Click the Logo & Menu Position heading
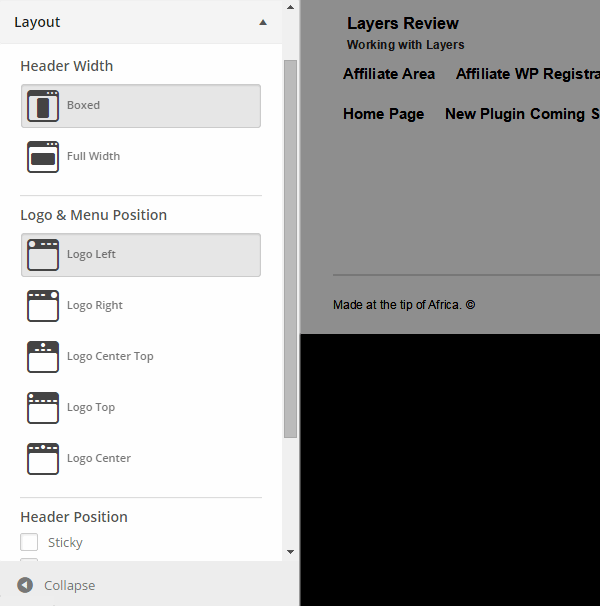 click(x=94, y=215)
